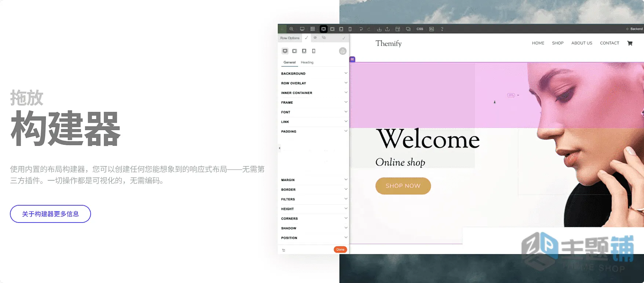This screenshot has width=644, height=283.
Task: Click the column width percentage badge
Action: 511,95
